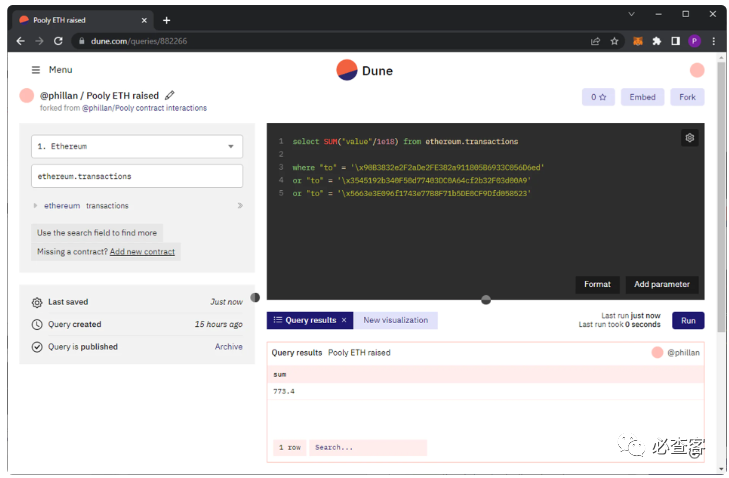Click the pencil edit title icon
Screen dimensions: 729x478
point(170,95)
